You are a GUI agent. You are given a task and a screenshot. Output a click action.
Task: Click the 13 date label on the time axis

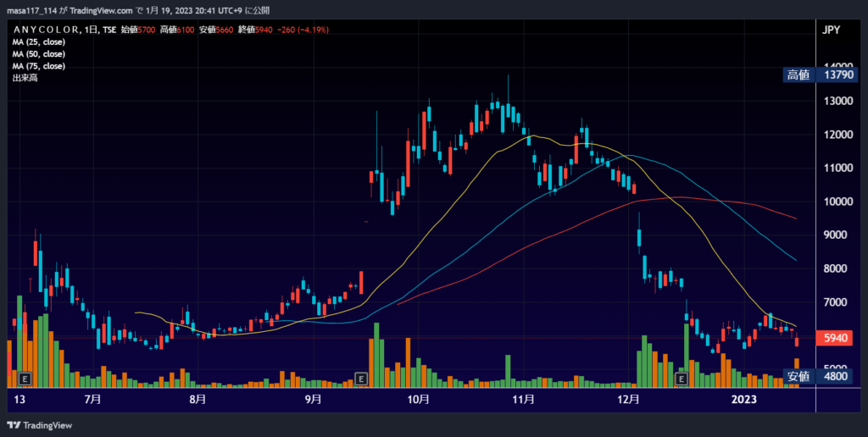(19, 400)
